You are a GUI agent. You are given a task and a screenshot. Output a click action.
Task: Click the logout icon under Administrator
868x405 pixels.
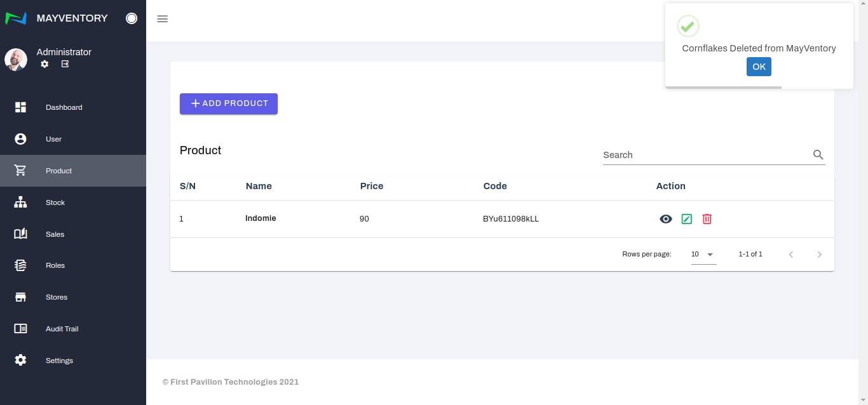pos(65,64)
